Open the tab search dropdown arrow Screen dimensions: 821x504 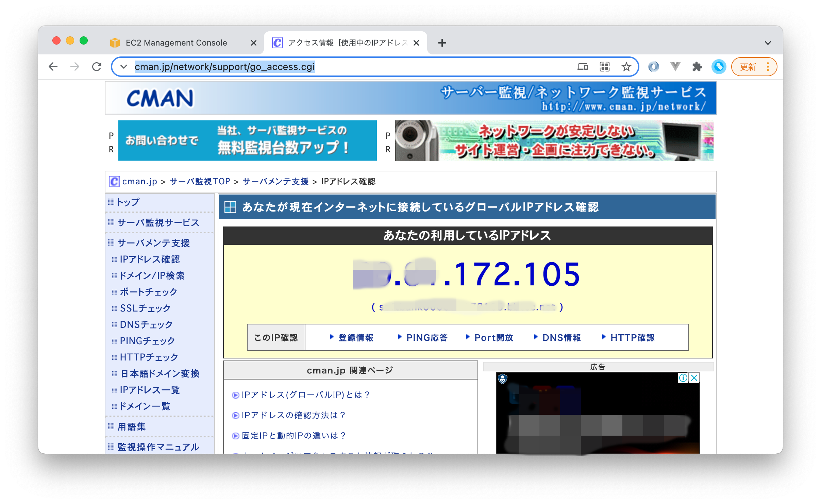(768, 43)
